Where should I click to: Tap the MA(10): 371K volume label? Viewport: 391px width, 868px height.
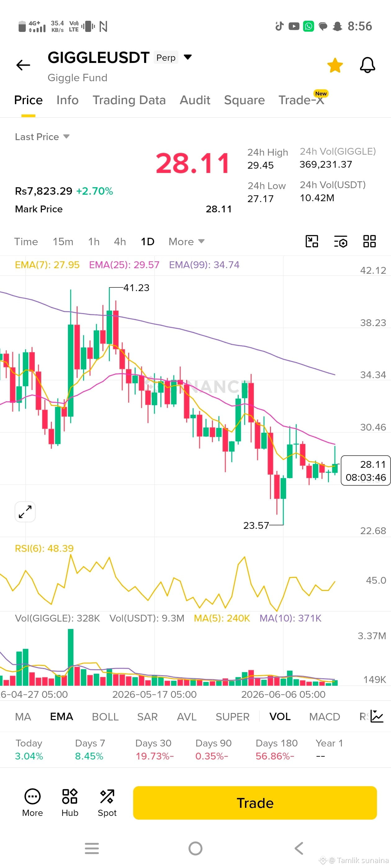click(x=290, y=618)
